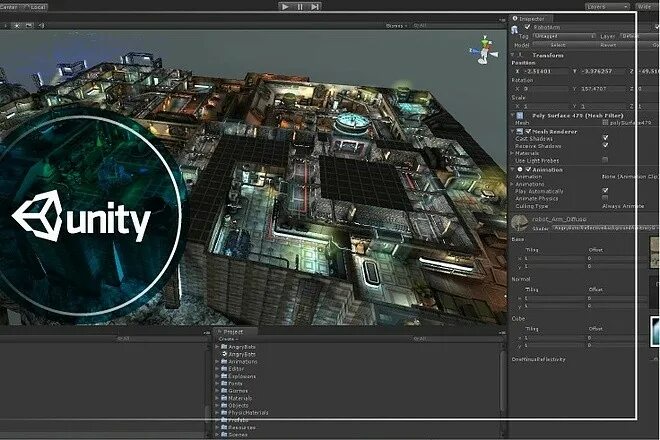Expand the Materials folder
This screenshot has height=440, width=660.
[217, 398]
